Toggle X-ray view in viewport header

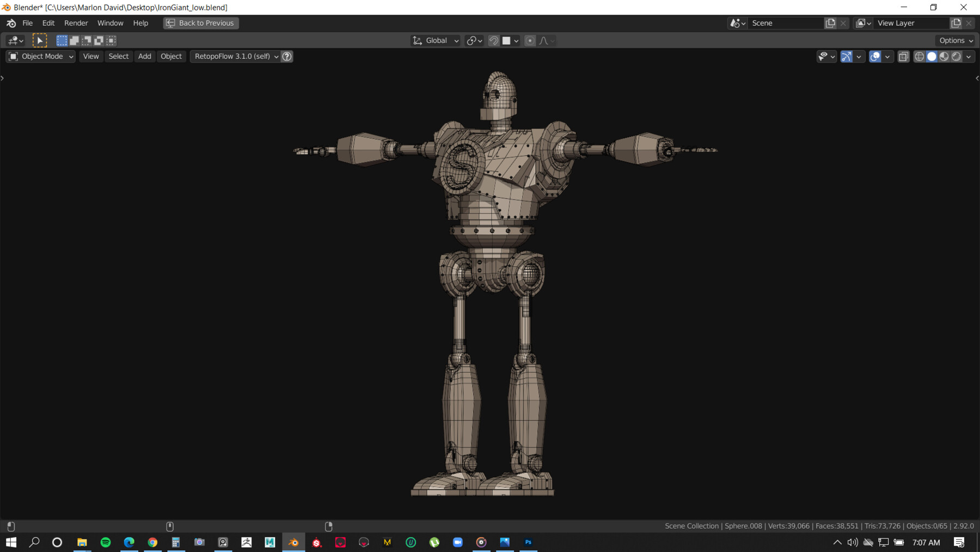(x=904, y=56)
